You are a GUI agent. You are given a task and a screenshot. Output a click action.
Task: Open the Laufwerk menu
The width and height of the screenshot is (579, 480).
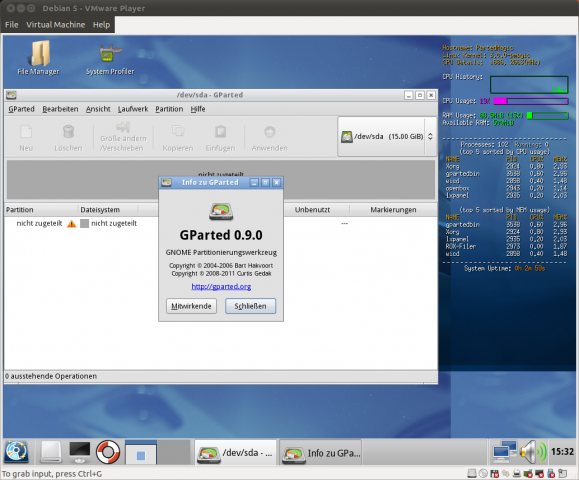[x=133, y=109]
